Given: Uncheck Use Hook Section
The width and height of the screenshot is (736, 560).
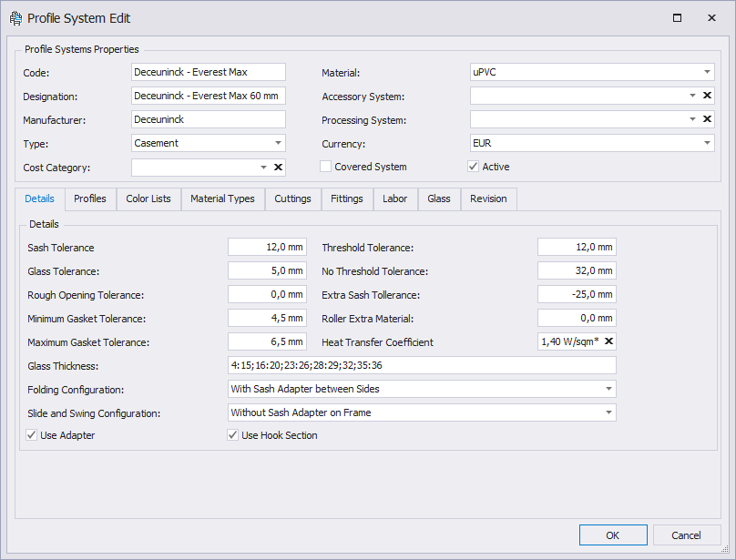Looking at the screenshot, I should tap(233, 435).
